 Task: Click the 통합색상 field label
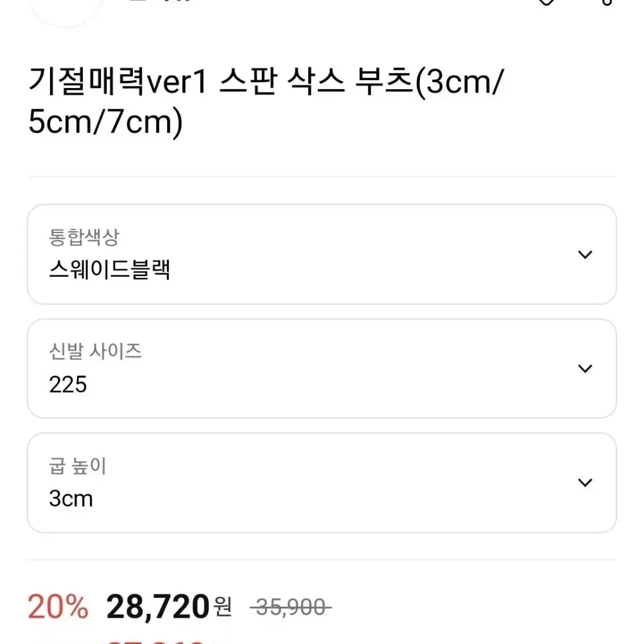tap(83, 238)
